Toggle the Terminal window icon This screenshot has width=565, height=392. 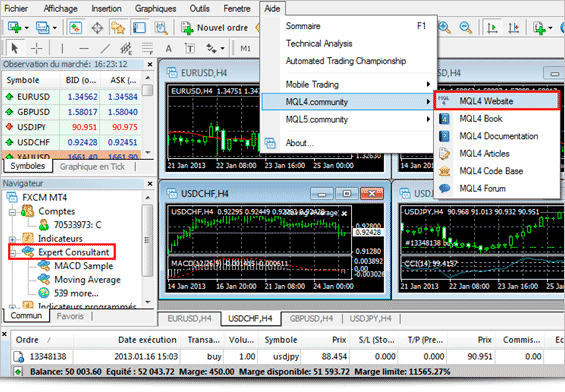point(139,27)
